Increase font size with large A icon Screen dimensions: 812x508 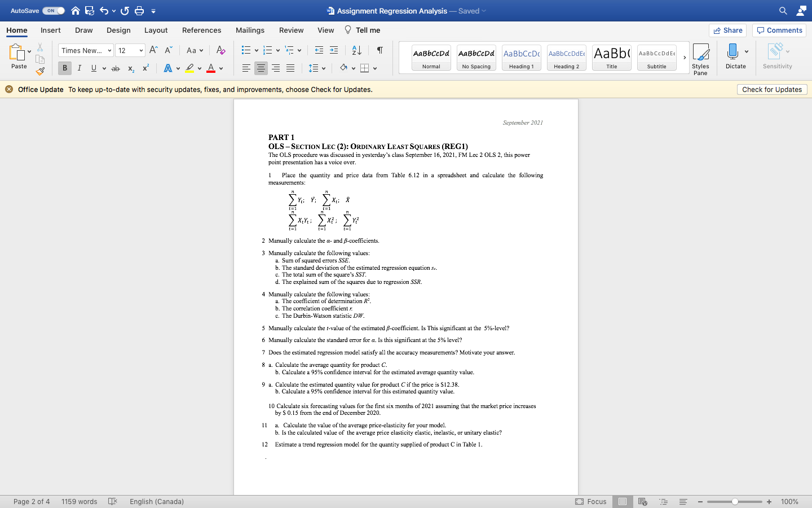(x=153, y=50)
